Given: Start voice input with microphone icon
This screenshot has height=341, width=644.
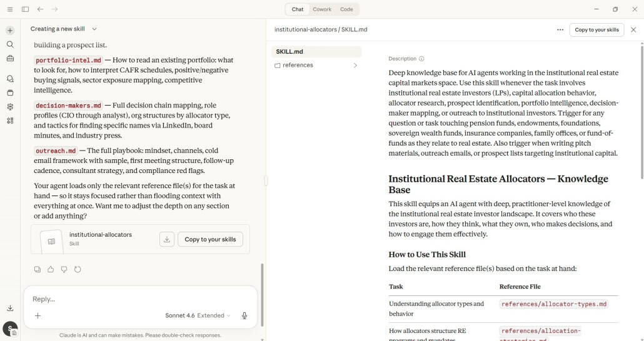Looking at the screenshot, I should (x=244, y=315).
